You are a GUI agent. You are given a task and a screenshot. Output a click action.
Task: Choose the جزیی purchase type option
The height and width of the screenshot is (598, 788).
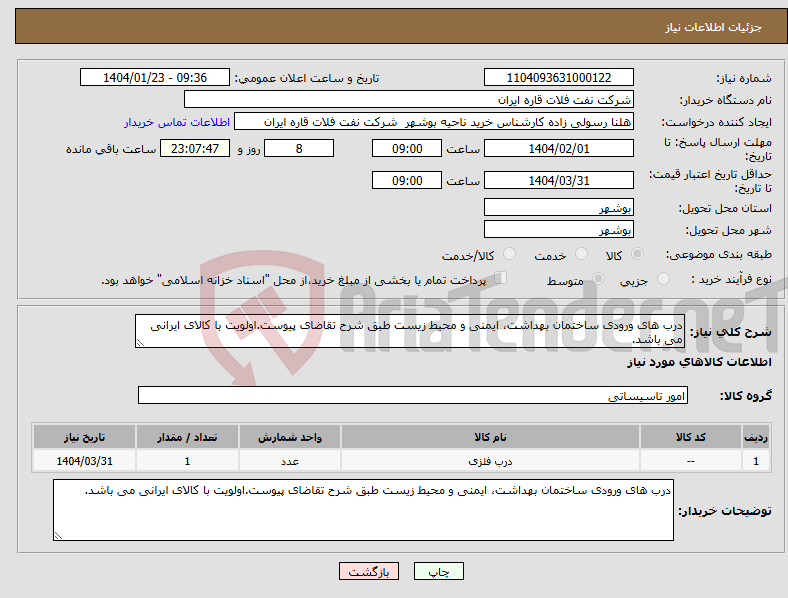coord(663,278)
